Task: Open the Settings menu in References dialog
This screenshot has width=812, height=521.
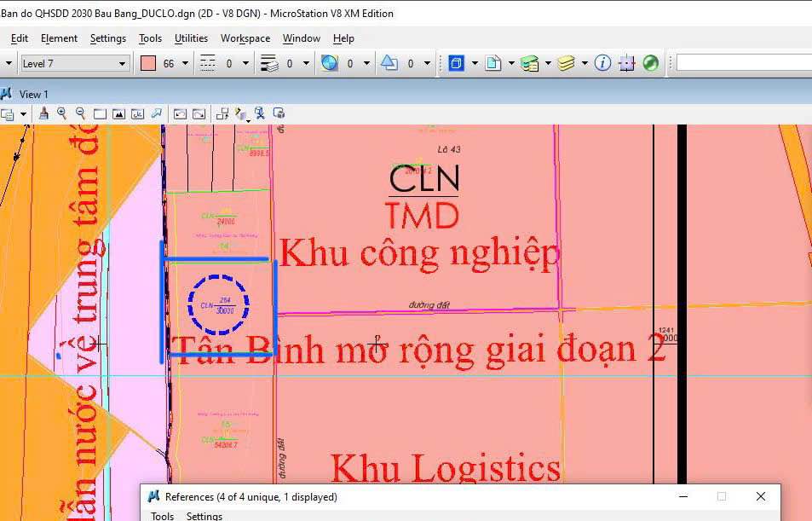Action: coord(204,515)
